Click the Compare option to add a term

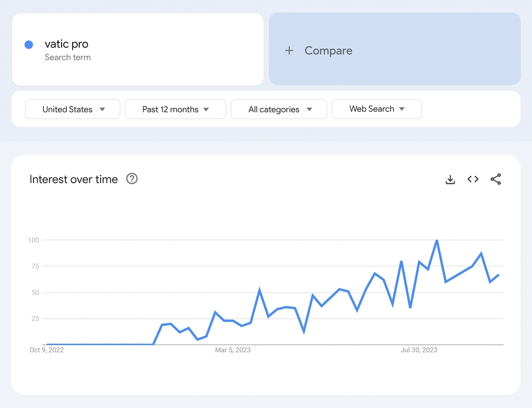coord(328,51)
